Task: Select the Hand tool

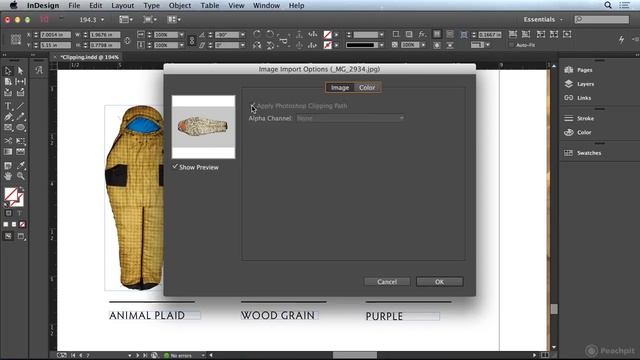Action: coord(8,176)
